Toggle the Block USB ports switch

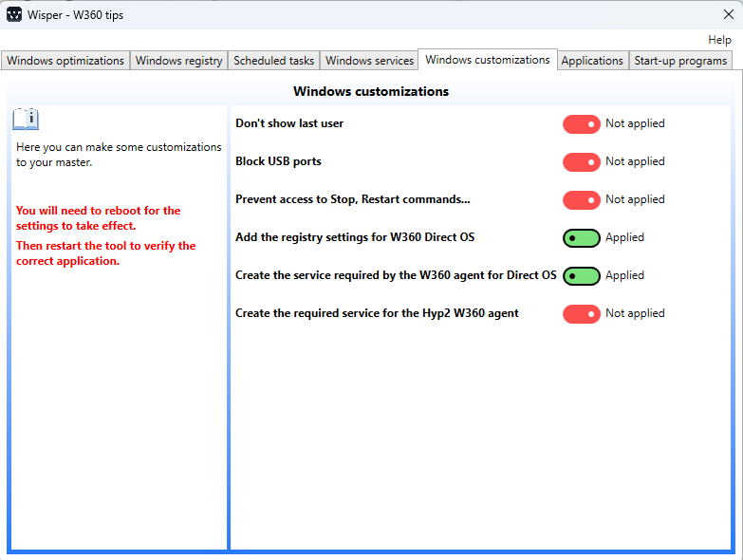pyautogui.click(x=582, y=162)
